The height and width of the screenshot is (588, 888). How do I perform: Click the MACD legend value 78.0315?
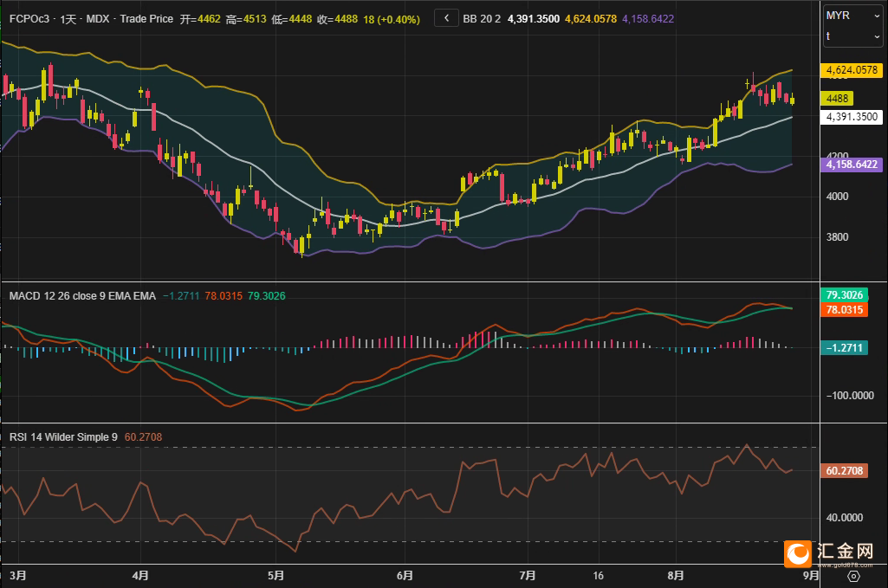click(x=224, y=296)
